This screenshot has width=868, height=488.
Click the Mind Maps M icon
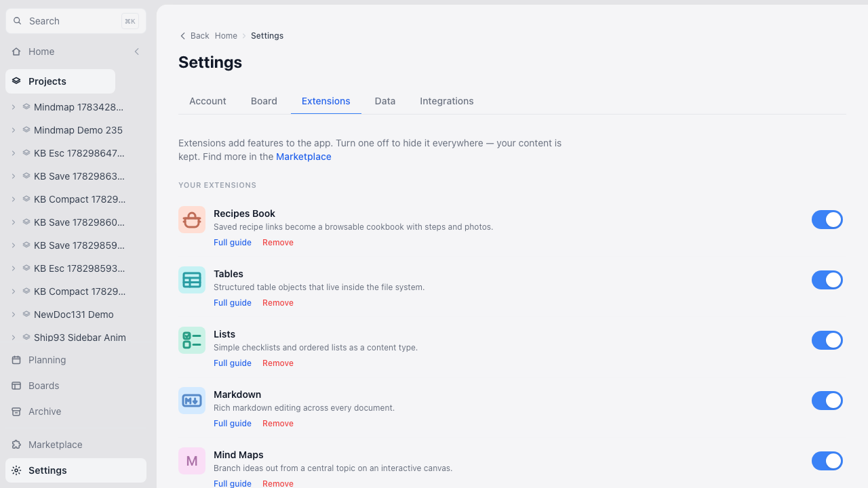pos(192,461)
